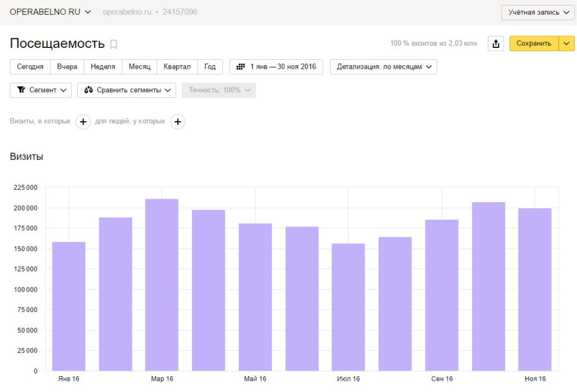The height and width of the screenshot is (392, 577).
Task: Click the compare segments scales icon
Action: pyautogui.click(x=88, y=90)
